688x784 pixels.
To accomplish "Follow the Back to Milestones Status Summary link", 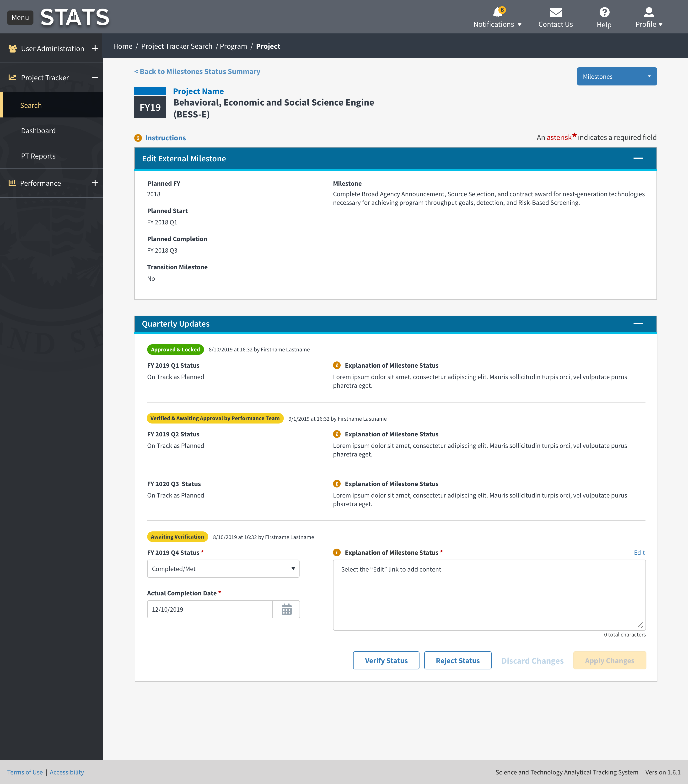I will point(197,71).
